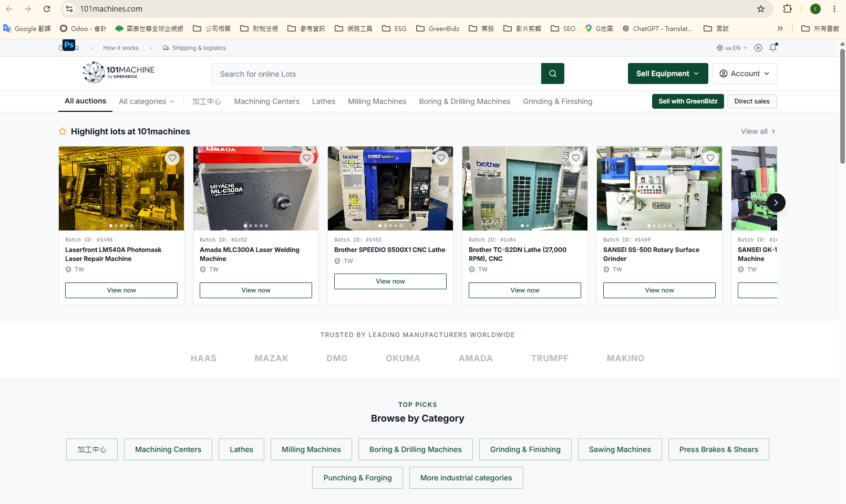
Task: Favorite the Laserfront LM540A lot with heart
Action: 172,158
